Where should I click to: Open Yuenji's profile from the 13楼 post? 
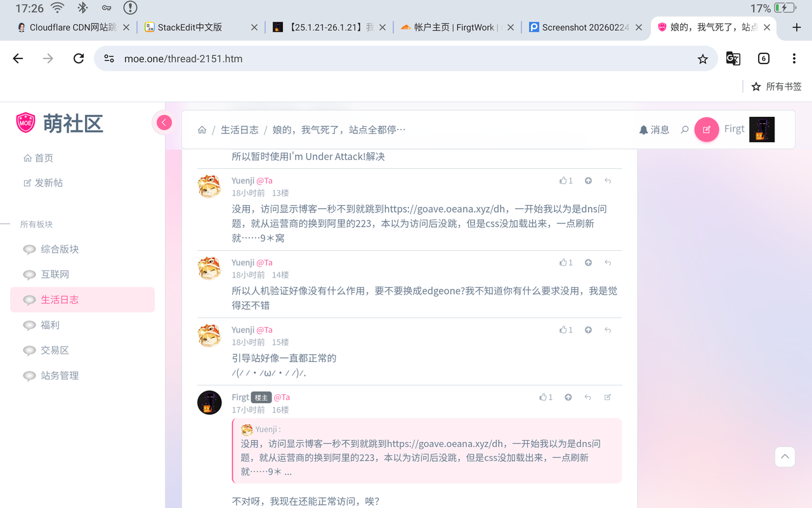point(243,181)
